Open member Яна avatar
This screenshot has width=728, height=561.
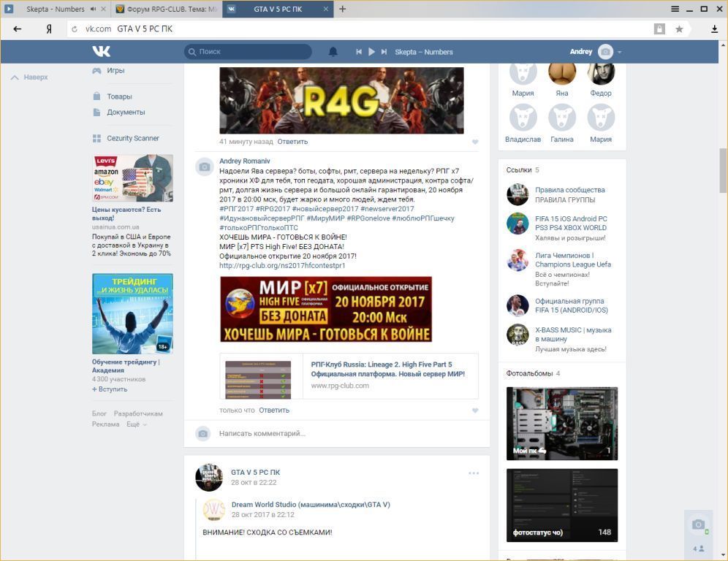562,75
